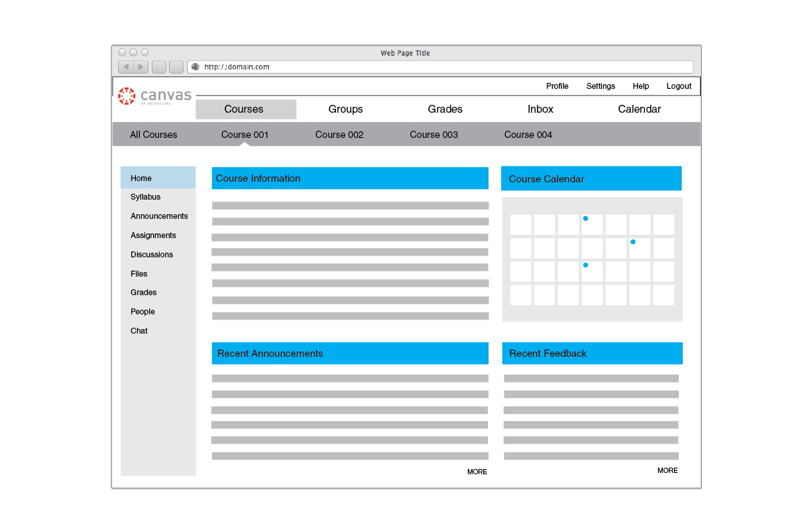
Task: Click the Logout link
Action: [679, 86]
